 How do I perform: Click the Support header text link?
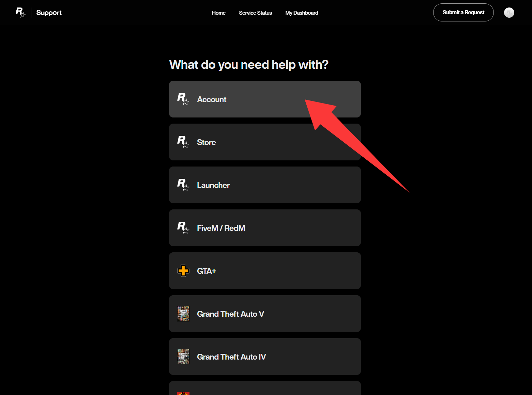(x=49, y=13)
